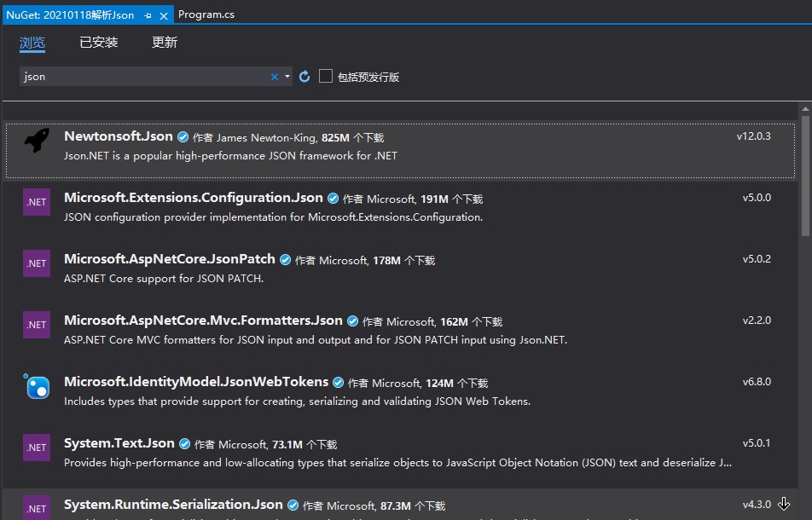Click verified badge next to Microsoft.Extensions.Configuration.Json
The height and width of the screenshot is (520, 812).
[x=333, y=199]
